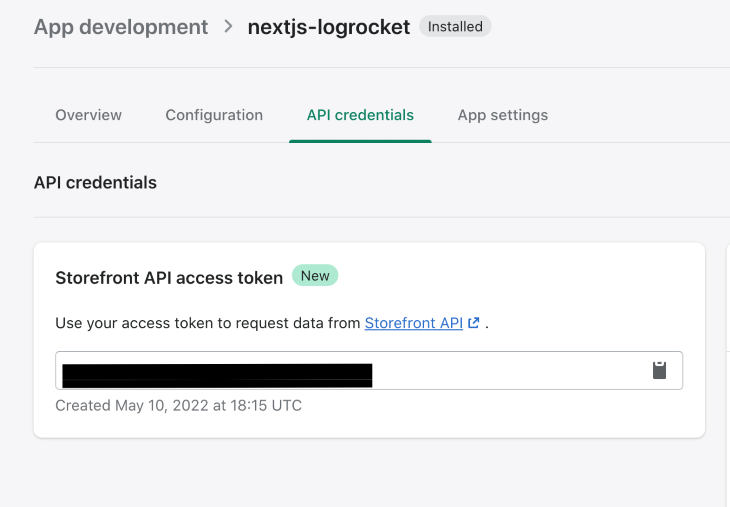Open the App settings tab

point(503,115)
